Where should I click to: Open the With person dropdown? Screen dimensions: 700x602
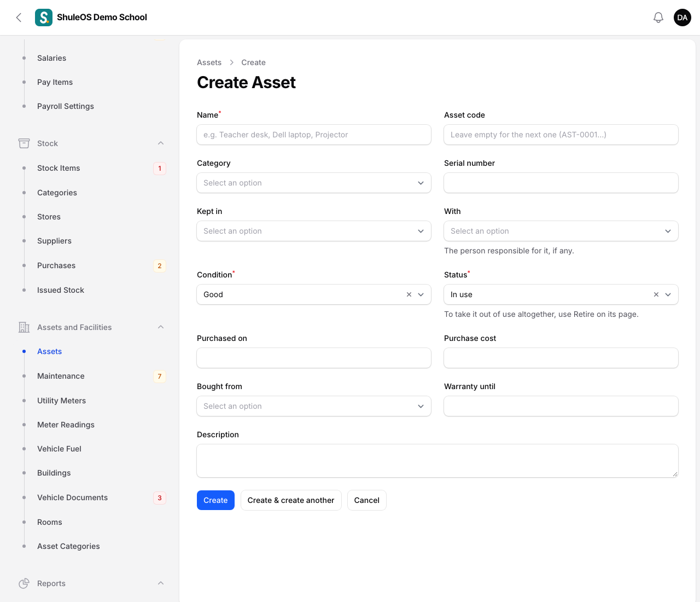[561, 231]
